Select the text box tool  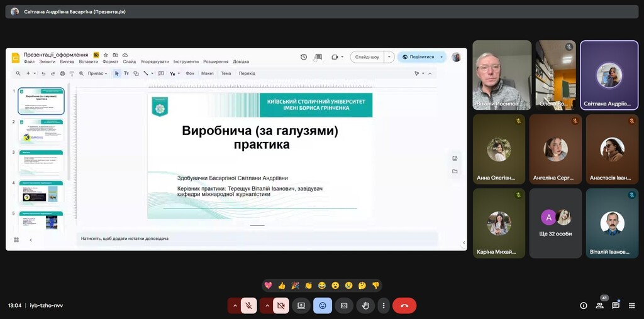[x=126, y=73]
